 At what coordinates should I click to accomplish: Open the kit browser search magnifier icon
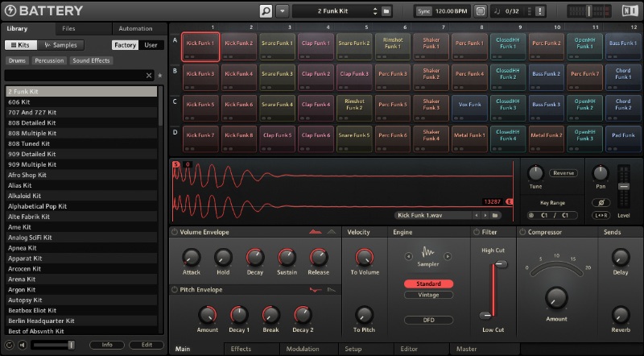click(266, 11)
